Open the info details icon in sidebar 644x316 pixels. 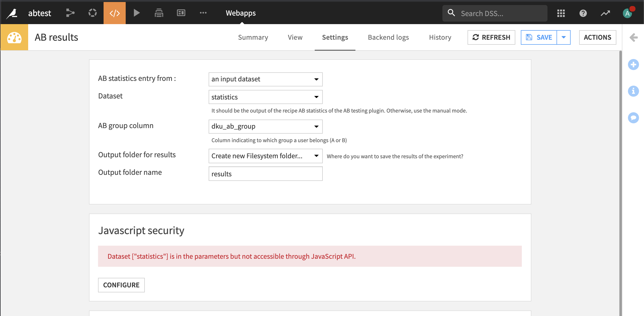click(x=633, y=91)
